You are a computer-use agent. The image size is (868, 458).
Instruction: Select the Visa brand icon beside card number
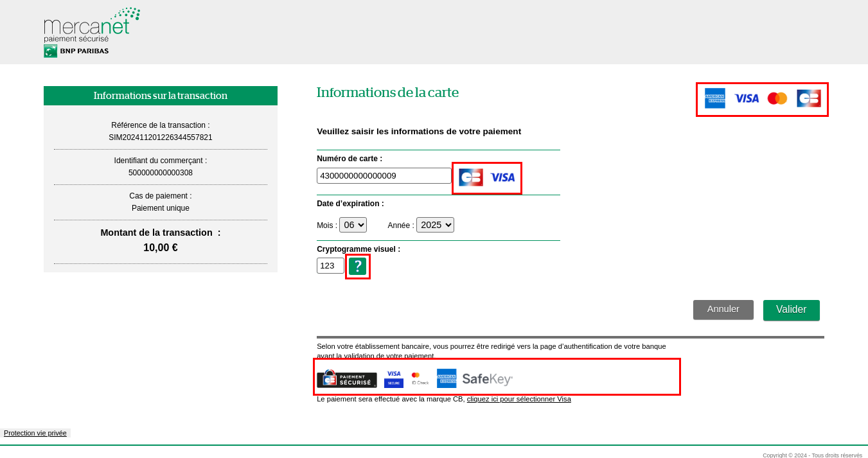(x=502, y=177)
